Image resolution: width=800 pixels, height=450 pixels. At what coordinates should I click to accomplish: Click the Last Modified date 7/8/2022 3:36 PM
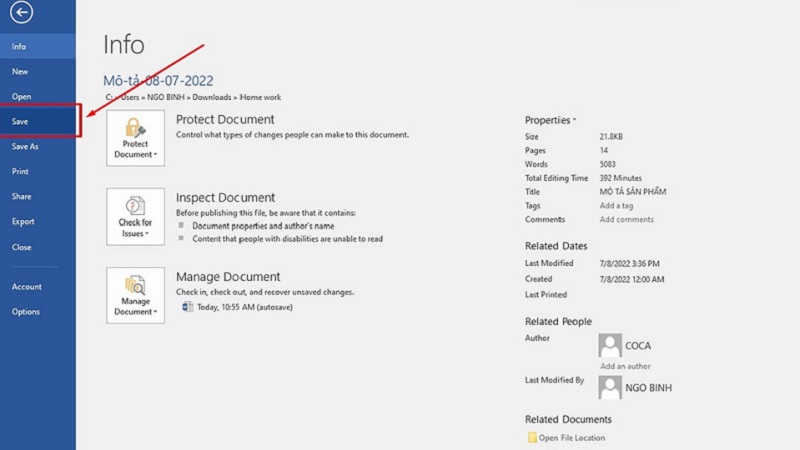click(x=629, y=264)
